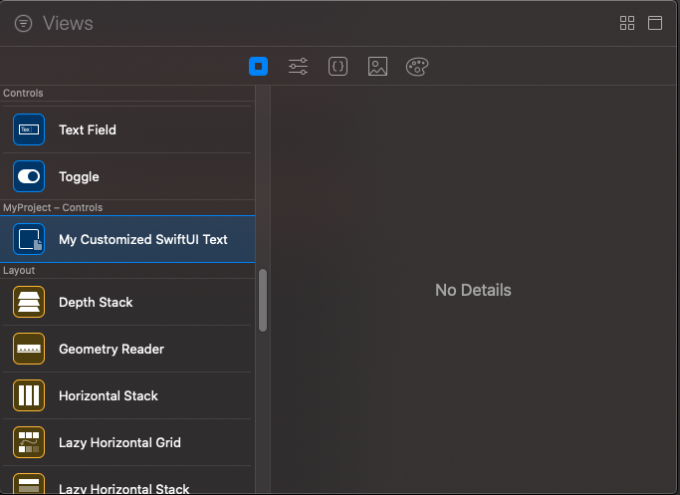Image resolution: width=680 pixels, height=495 pixels.
Task: Click the filter icon beside Views
Action: (x=23, y=23)
